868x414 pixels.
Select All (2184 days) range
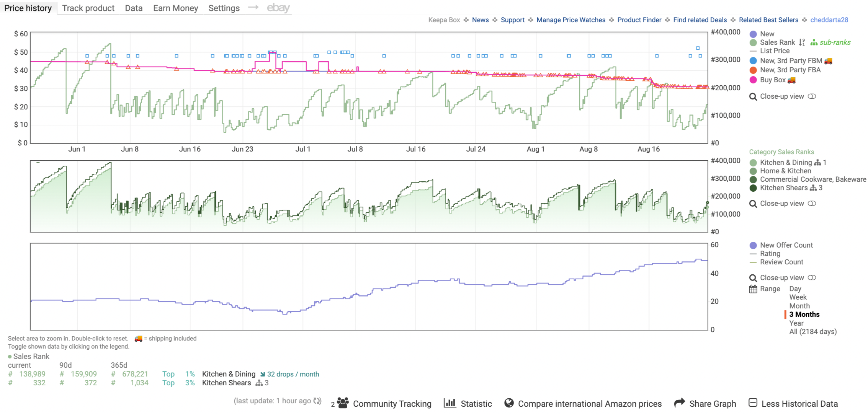(812, 332)
